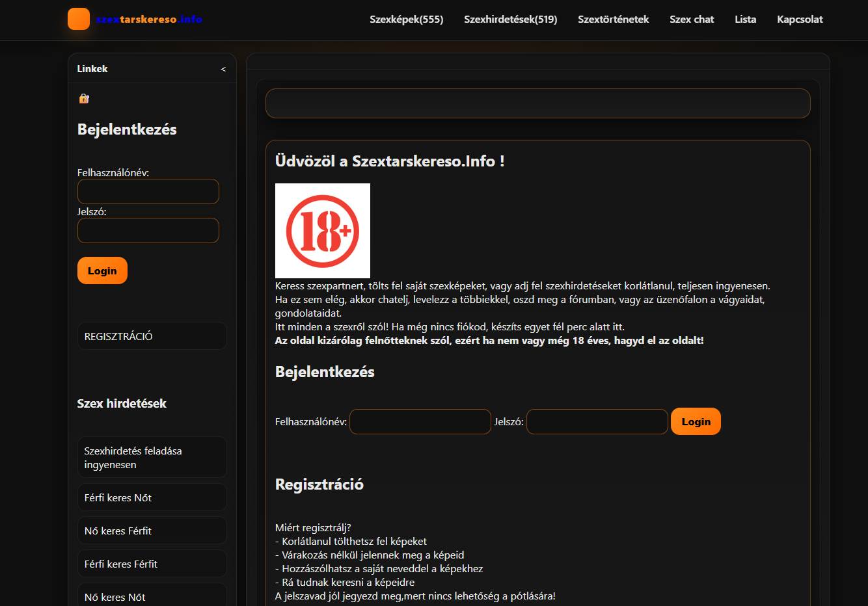
Task: Select the Nő keres Férfit category
Action: coord(152,531)
